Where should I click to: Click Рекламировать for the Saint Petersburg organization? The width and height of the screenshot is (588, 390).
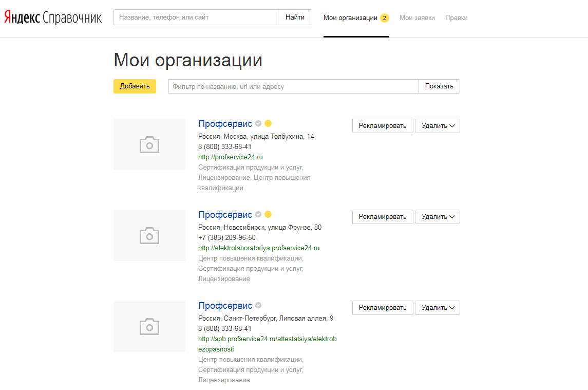(x=383, y=307)
